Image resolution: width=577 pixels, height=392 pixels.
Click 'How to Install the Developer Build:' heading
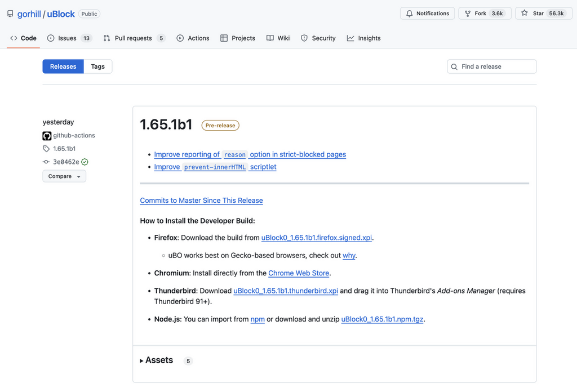[x=197, y=221]
